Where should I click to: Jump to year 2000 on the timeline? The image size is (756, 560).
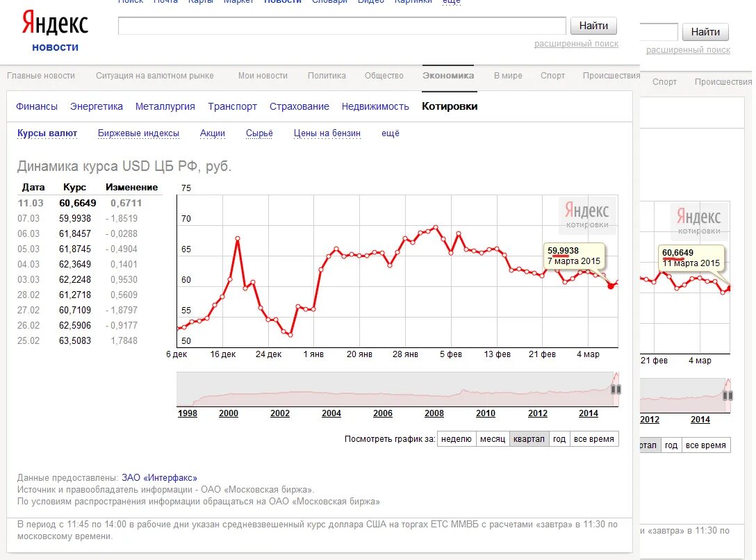click(229, 413)
